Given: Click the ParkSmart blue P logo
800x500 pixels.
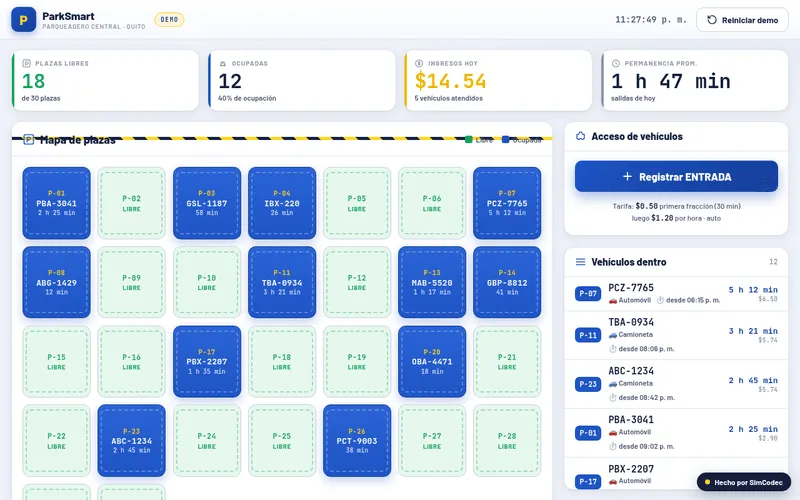Looking at the screenshot, I should 23,20.
